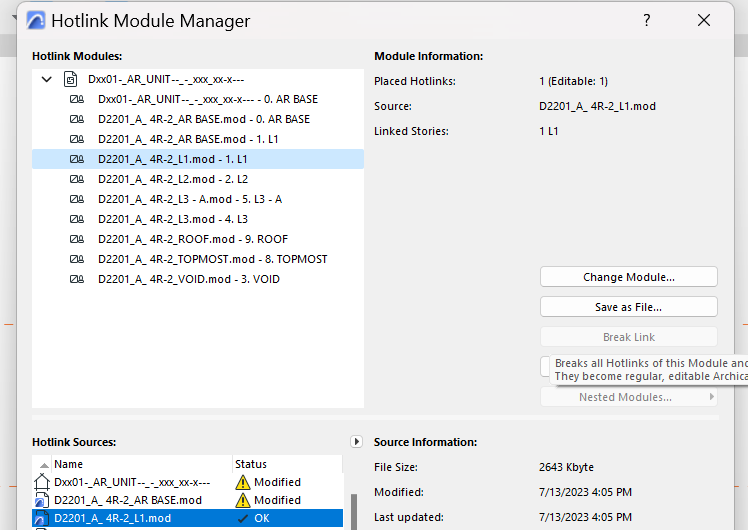
Task: Click the module file icon of AR BASE.mod source
Action: click(x=41, y=500)
